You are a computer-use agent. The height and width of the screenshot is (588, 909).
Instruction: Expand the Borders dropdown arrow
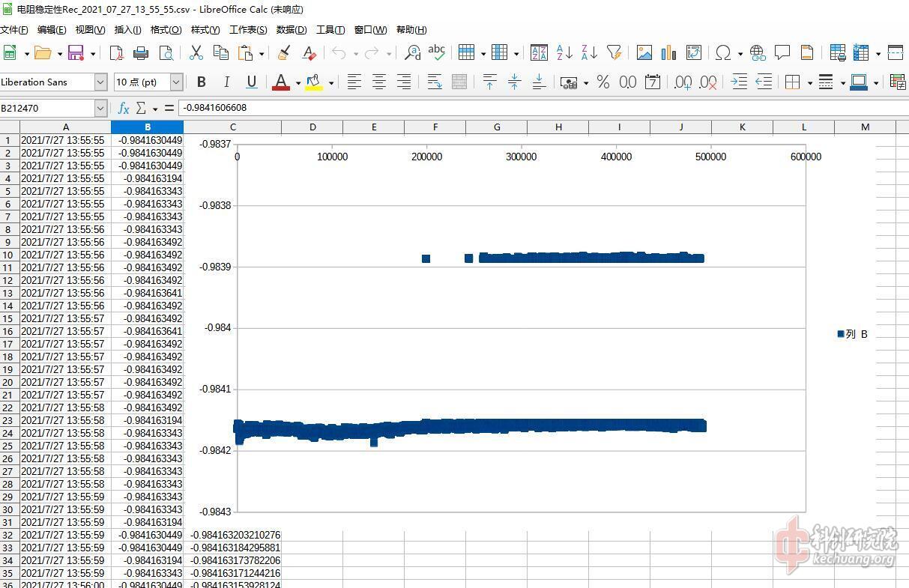coord(810,82)
